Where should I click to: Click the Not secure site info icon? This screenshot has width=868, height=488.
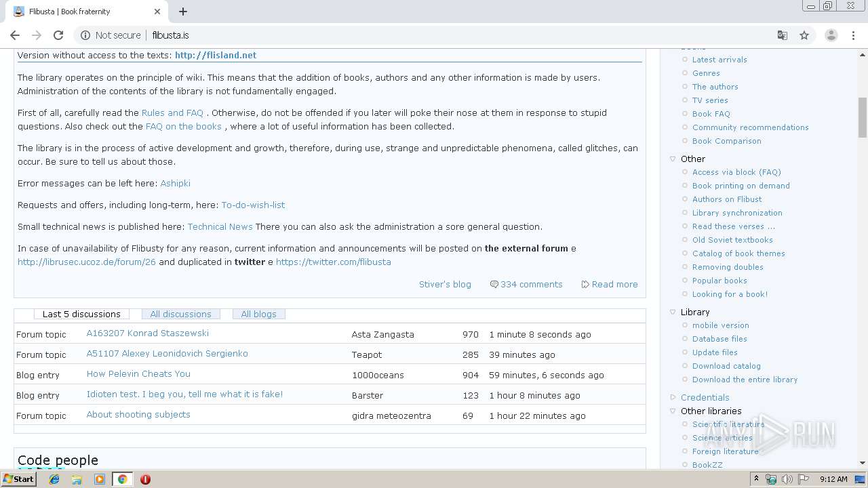click(x=85, y=35)
